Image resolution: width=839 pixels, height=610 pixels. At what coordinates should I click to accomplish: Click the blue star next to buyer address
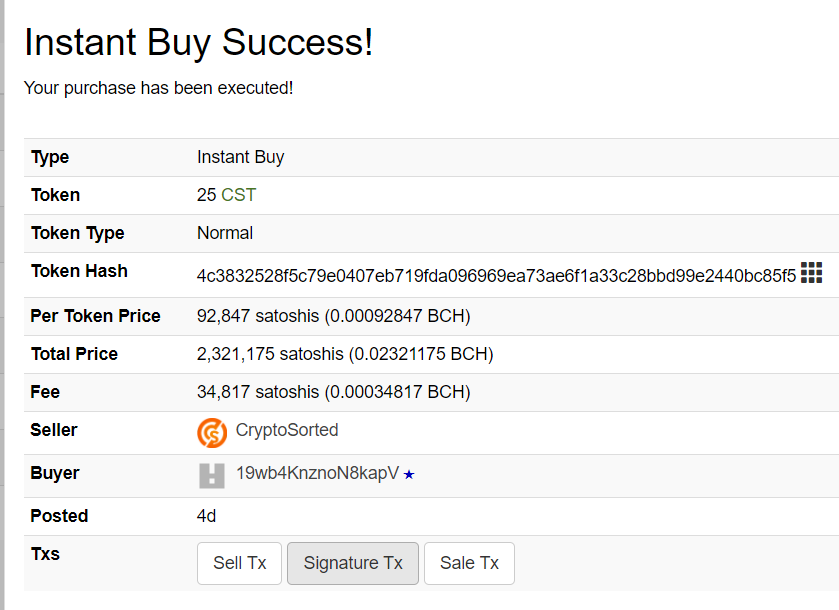click(x=409, y=474)
